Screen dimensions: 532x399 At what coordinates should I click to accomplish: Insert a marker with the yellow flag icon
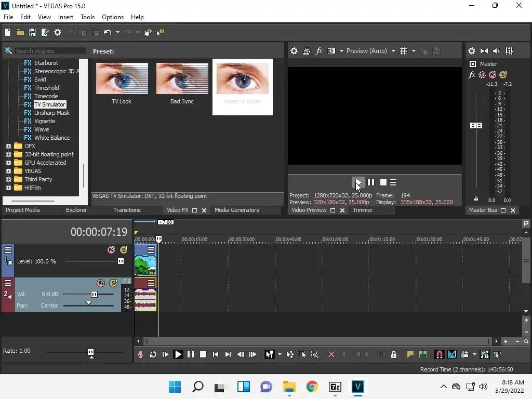410,354
